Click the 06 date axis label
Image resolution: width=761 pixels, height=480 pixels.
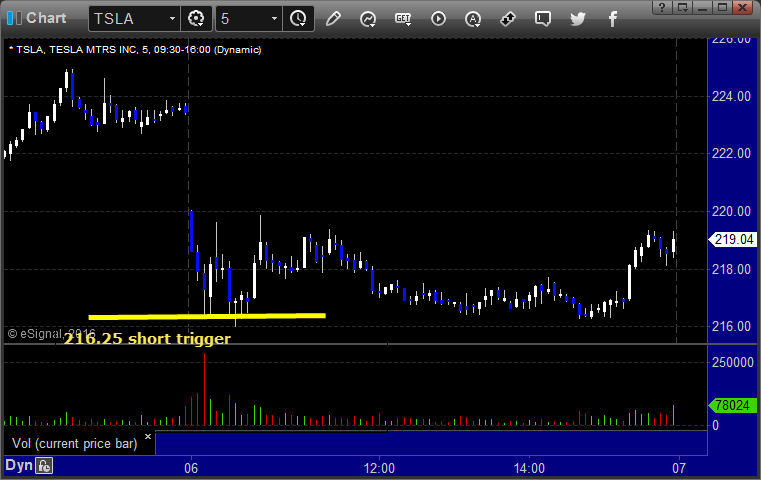[x=191, y=468]
